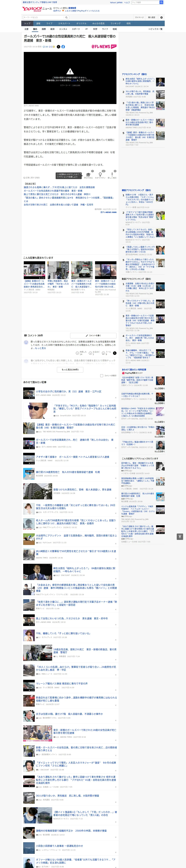Open related link about ブタ2匹を路上に捨てたか
186x868 pixels.
click(x=59, y=187)
